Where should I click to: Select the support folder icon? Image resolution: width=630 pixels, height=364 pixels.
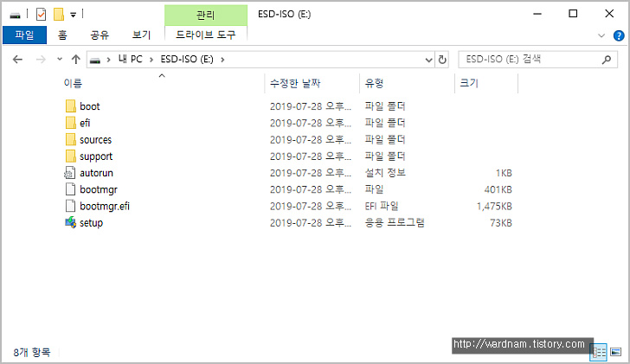(70, 156)
